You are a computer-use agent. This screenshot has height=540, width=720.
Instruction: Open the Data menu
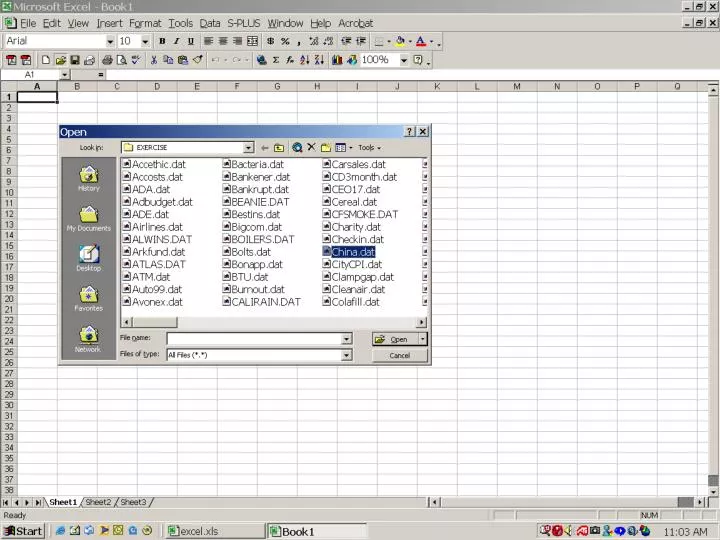point(210,23)
